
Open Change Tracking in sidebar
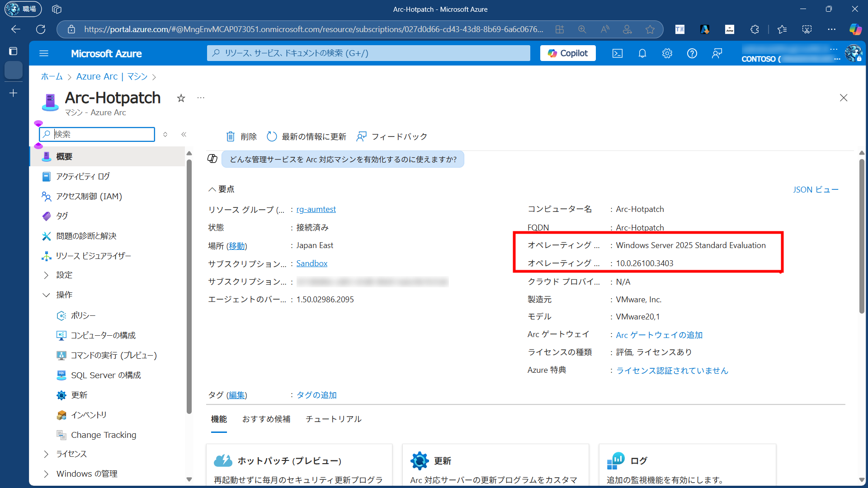103,435
